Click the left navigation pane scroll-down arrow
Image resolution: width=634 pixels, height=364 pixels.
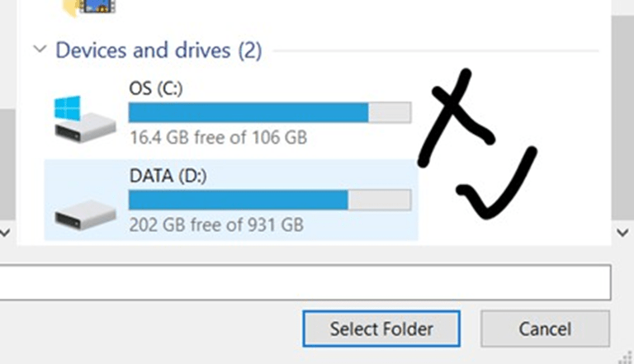click(x=6, y=232)
